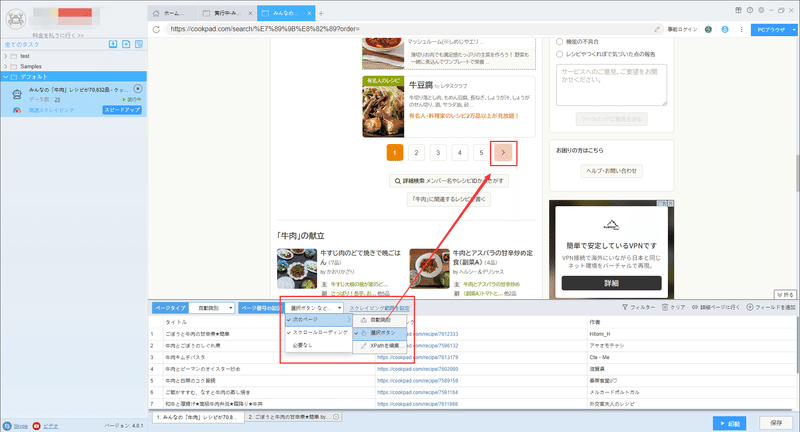Viewport: 800px width, 432px height.
Task: Open the スクレイピング範囲を設定 link
Action: [379, 308]
